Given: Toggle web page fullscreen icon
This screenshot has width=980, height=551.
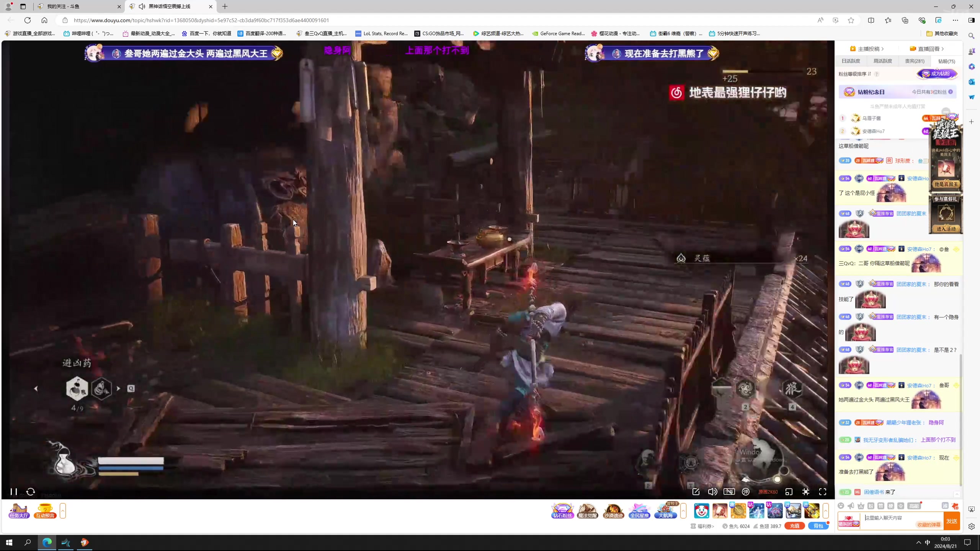Looking at the screenshot, I should click(x=806, y=492).
